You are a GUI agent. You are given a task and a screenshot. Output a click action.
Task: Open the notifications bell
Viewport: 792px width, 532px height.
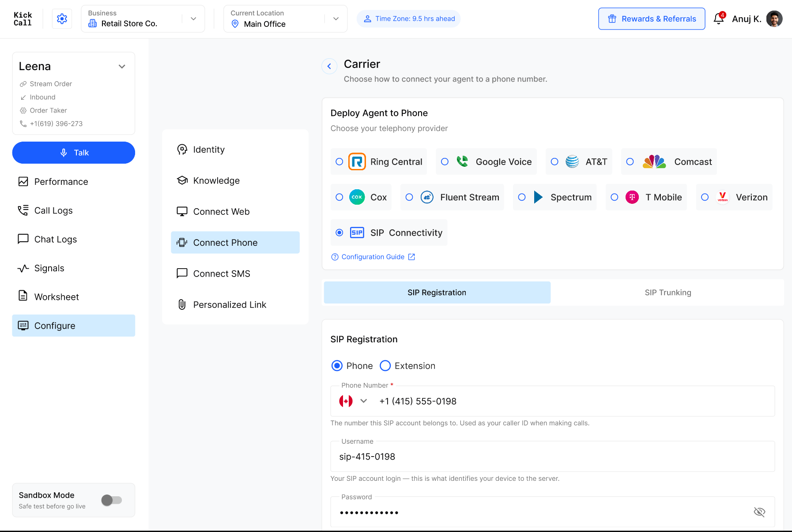point(719,19)
